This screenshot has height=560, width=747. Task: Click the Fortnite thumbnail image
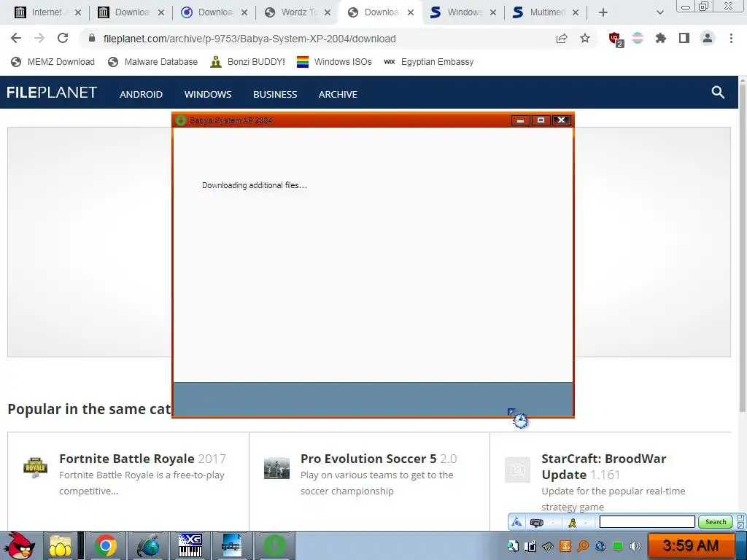tap(36, 467)
